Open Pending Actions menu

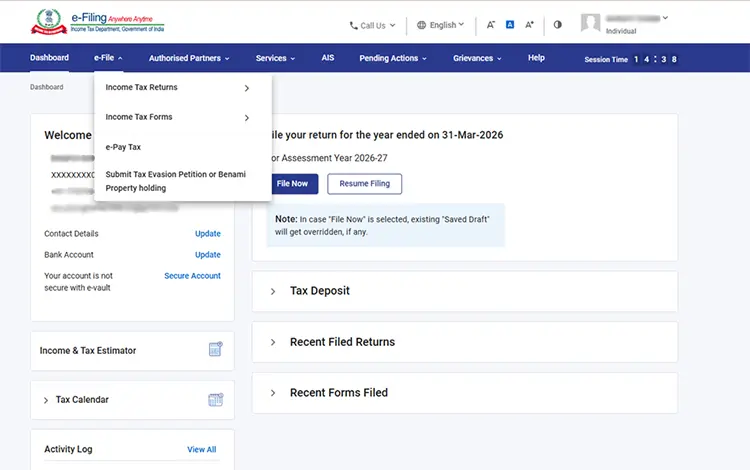tap(393, 58)
